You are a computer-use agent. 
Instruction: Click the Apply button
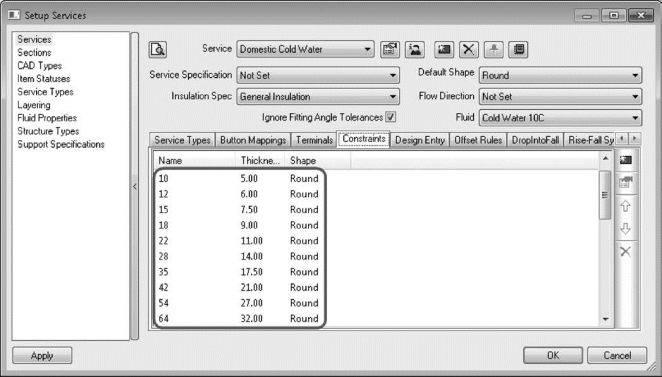click(x=42, y=355)
